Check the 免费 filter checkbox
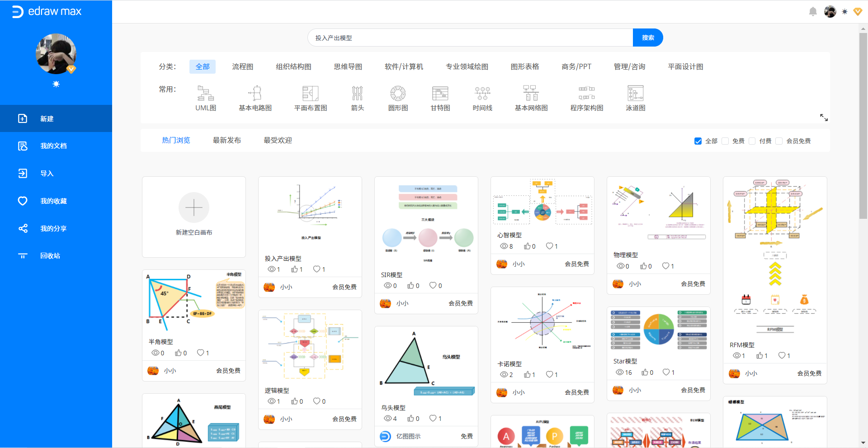This screenshot has height=448, width=868. (725, 141)
